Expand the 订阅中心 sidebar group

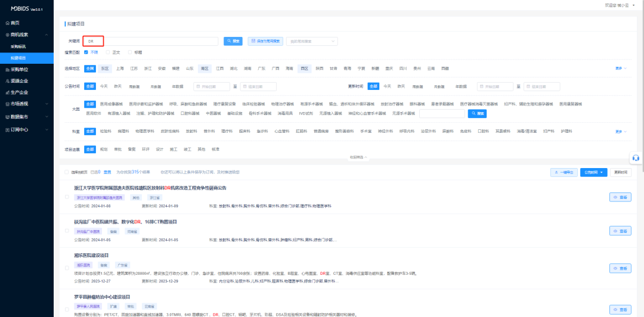click(x=27, y=129)
